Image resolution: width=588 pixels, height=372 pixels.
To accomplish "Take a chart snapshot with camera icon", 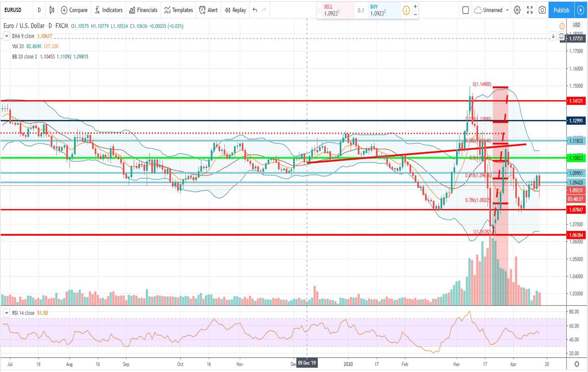I will [542, 10].
